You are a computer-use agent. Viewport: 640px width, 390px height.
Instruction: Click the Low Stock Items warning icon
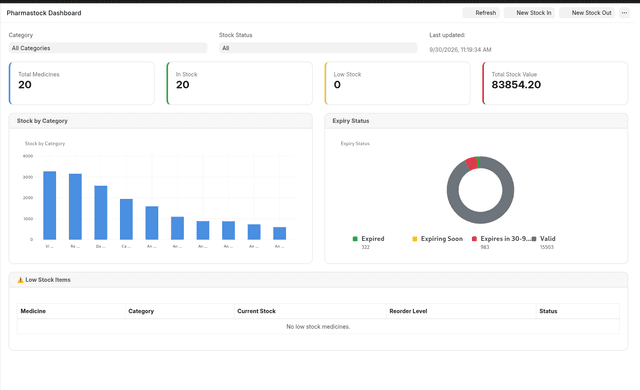click(x=20, y=280)
